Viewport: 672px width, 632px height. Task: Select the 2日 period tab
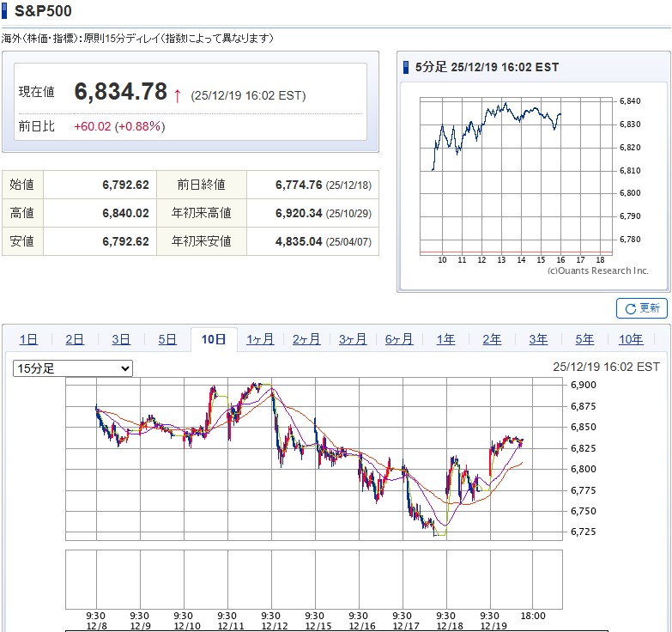click(x=75, y=339)
